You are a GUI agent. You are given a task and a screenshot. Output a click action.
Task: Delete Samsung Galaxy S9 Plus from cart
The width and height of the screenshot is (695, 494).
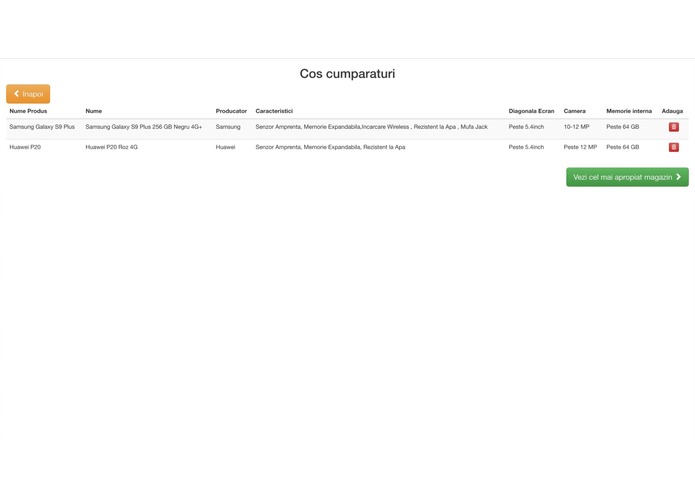click(x=673, y=127)
